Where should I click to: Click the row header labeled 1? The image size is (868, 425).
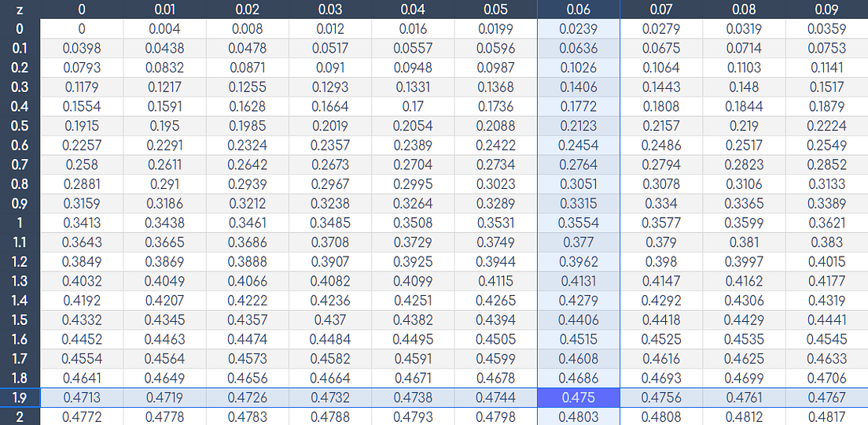[20, 223]
